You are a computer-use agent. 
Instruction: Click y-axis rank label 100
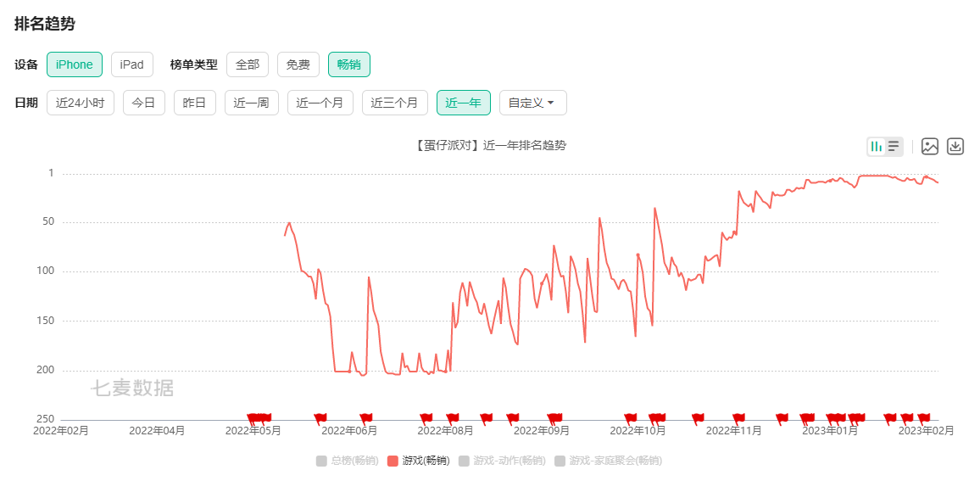pos(47,271)
